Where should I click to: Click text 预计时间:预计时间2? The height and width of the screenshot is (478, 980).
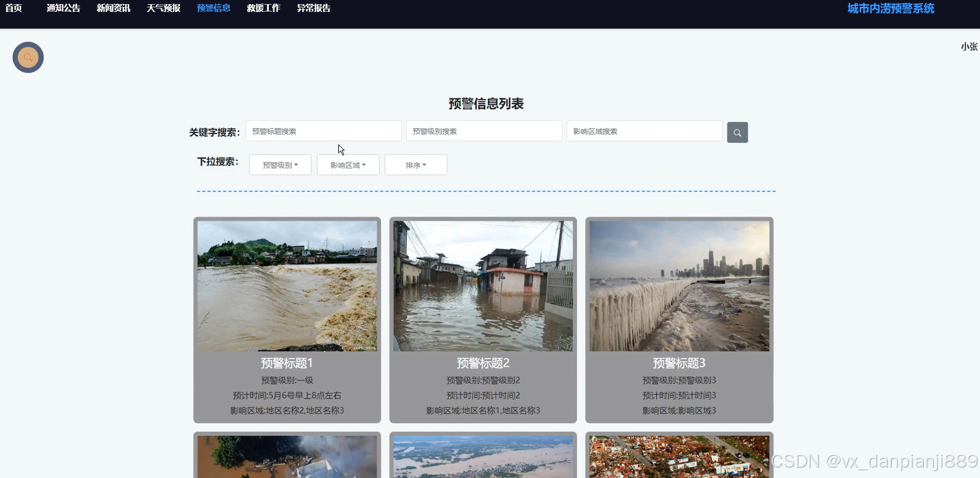483,396
